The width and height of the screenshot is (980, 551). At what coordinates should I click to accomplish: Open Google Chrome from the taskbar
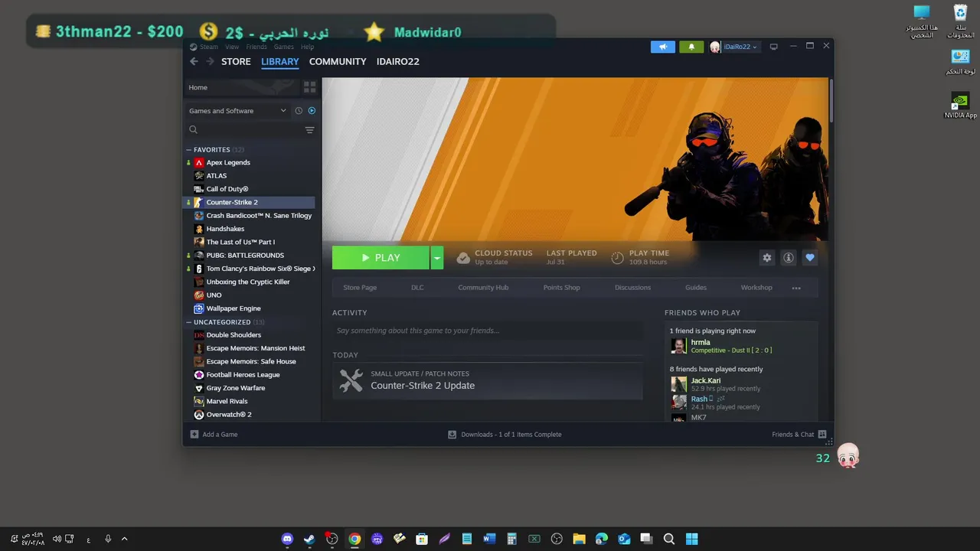[354, 539]
